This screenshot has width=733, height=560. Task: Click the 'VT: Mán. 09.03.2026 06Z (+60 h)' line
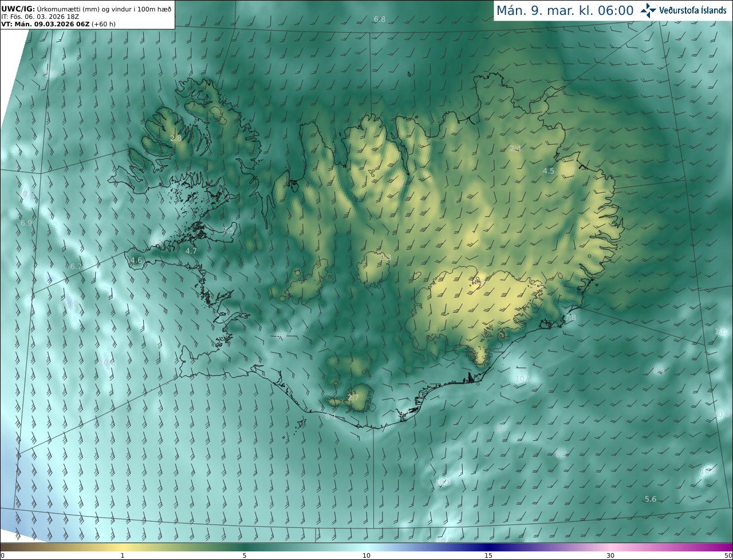click(58, 24)
